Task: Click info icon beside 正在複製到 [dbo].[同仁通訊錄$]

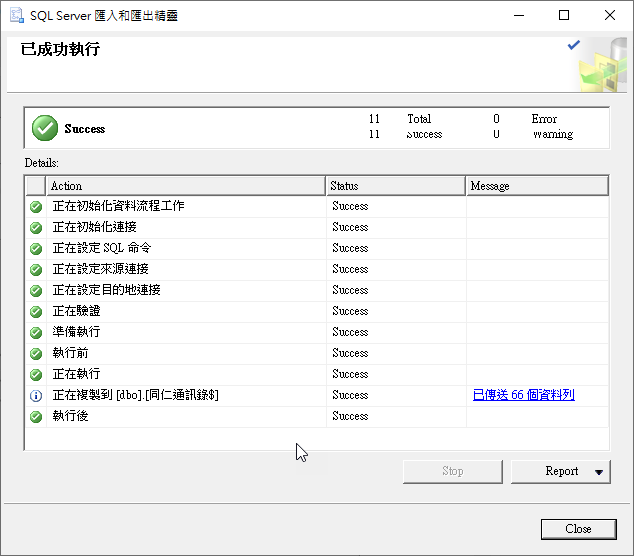Action: 36,396
